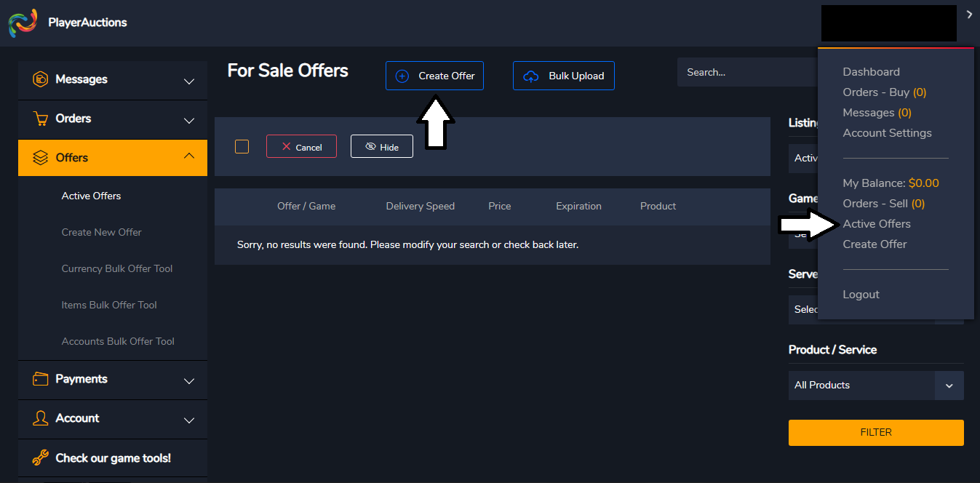This screenshot has width=980, height=483.
Task: Click the Check our game tools! link
Action: tap(113, 458)
